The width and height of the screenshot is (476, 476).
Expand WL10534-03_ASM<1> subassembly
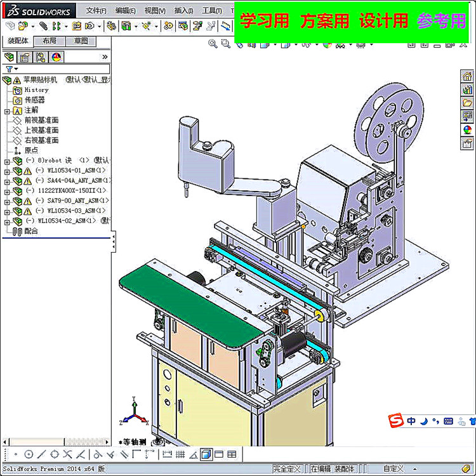tap(7, 212)
